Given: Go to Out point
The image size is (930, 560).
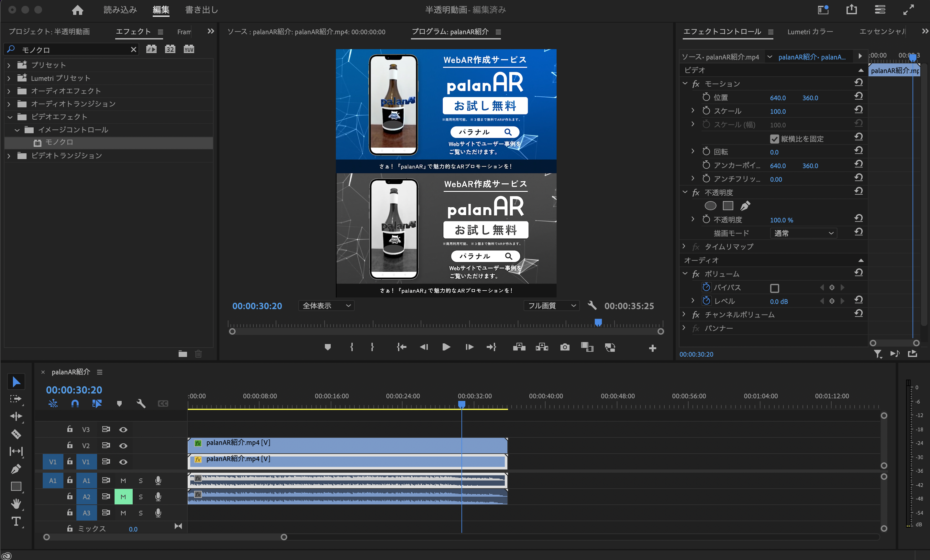Looking at the screenshot, I should (x=492, y=347).
